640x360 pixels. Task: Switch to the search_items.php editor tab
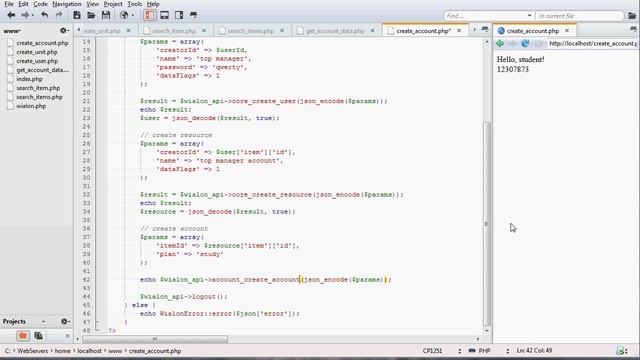250,31
